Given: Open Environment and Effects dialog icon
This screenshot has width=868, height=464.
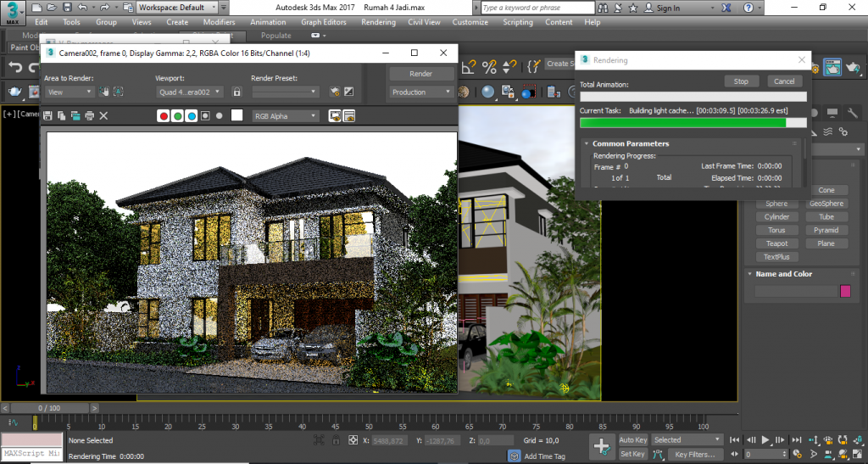Looking at the screenshot, I should point(348,92).
